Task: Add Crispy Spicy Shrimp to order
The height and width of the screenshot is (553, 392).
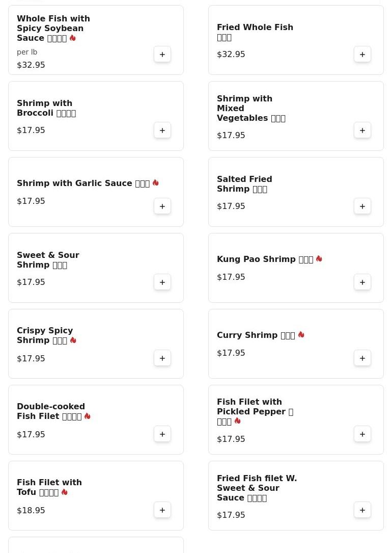Action: point(162,358)
